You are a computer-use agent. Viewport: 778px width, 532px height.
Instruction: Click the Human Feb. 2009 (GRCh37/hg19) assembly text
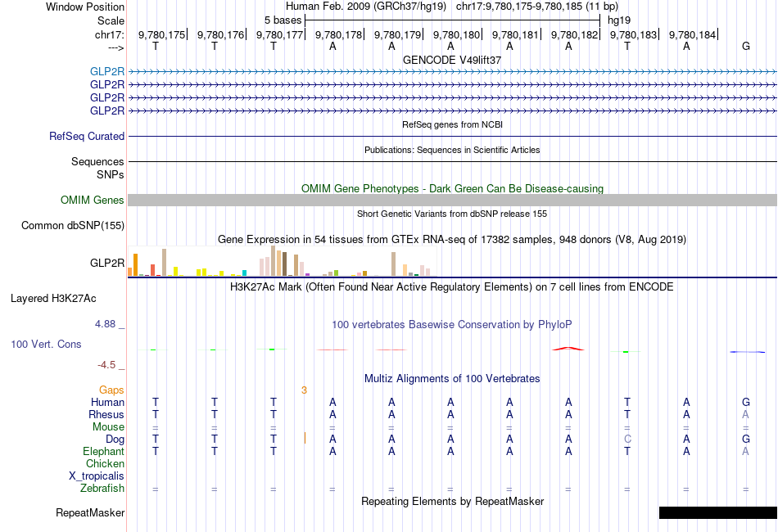click(366, 7)
